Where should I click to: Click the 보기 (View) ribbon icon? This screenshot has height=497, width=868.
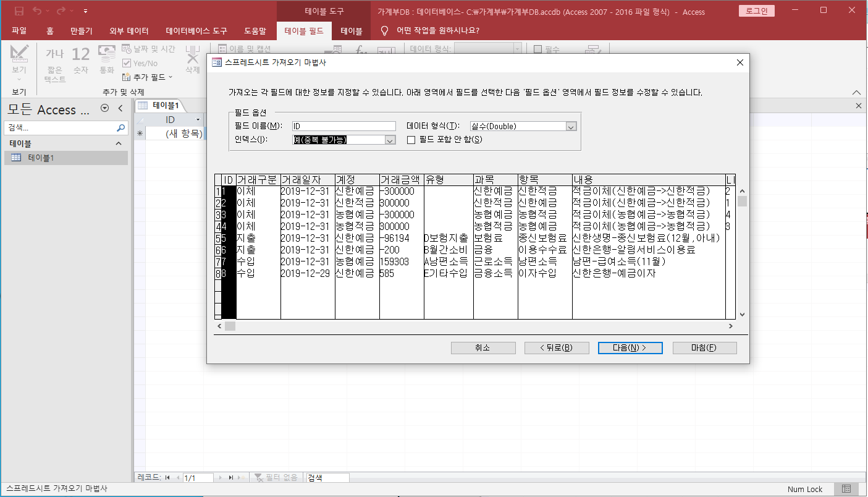pyautogui.click(x=19, y=54)
